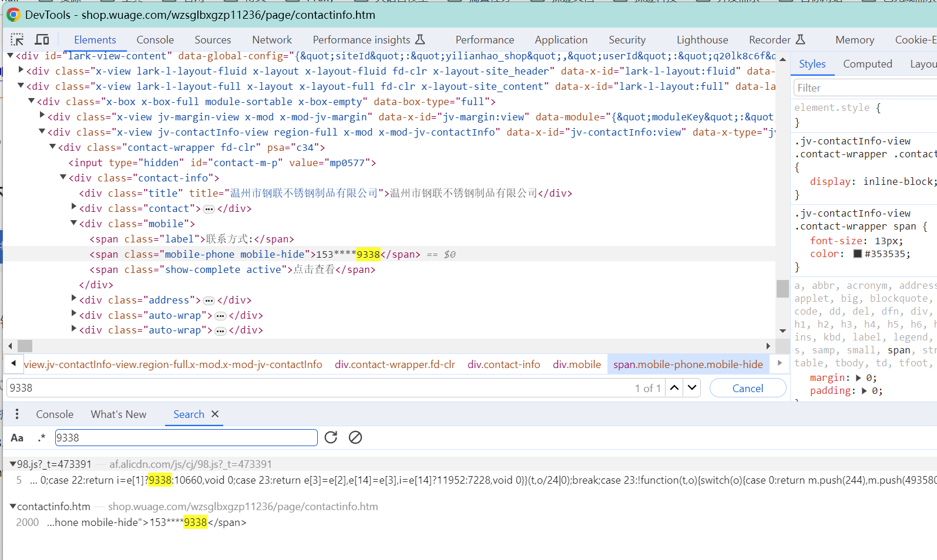Expand the x-layout-site_header div node
This screenshot has height=560, width=937.
21,70
